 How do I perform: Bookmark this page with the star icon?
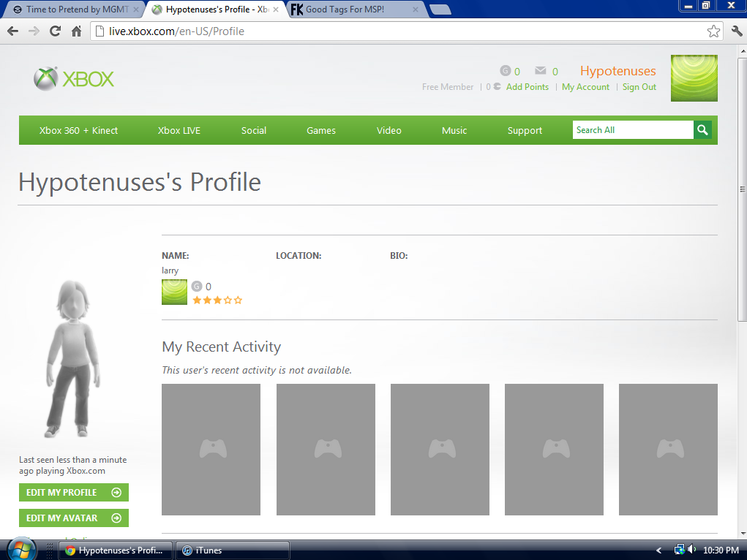coord(713,31)
